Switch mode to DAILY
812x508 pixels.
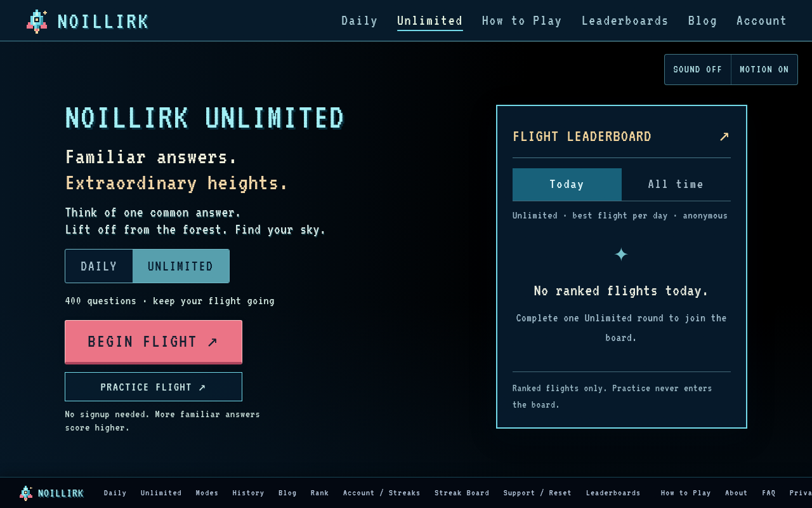99,266
